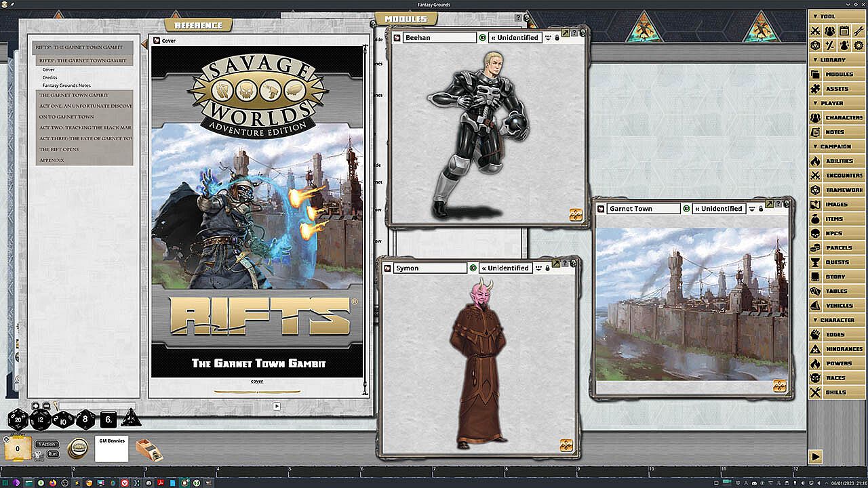Open the Cover page in reference list
This screenshot has width=868, height=488.
click(x=49, y=70)
